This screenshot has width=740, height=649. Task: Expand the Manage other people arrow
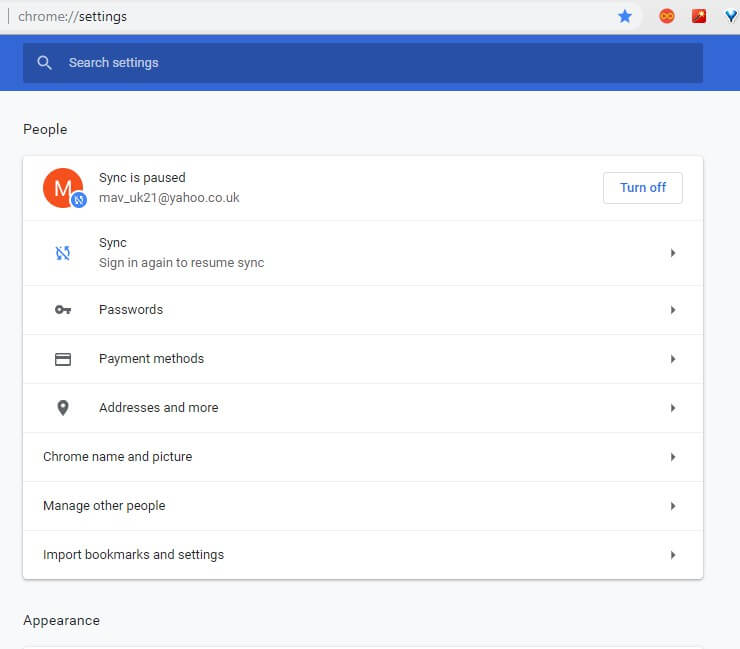click(673, 506)
